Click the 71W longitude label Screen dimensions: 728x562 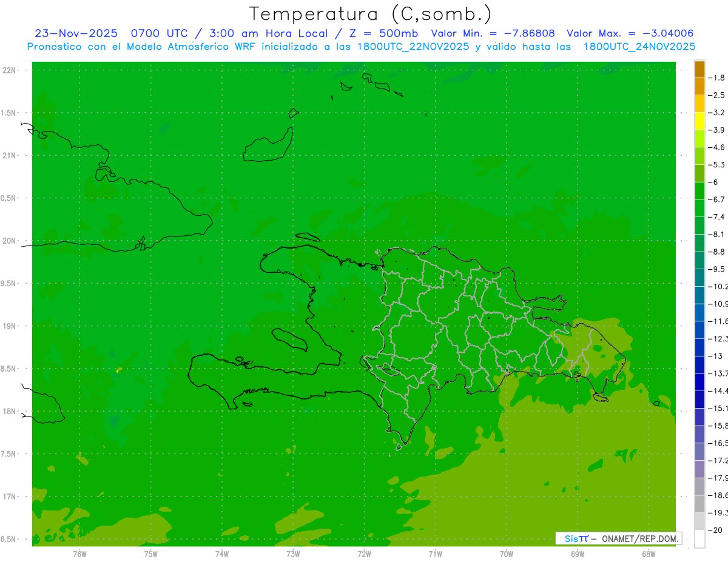tap(435, 553)
